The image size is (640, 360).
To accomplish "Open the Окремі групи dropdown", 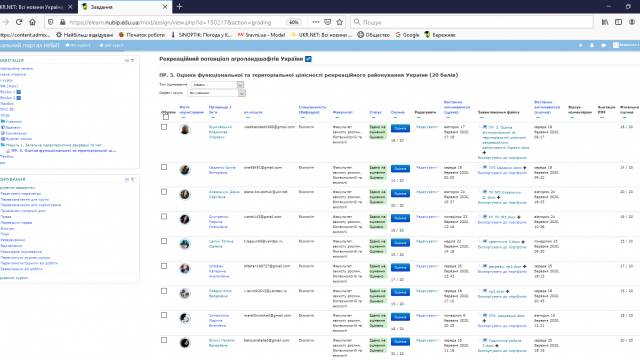I will click(216, 93).
